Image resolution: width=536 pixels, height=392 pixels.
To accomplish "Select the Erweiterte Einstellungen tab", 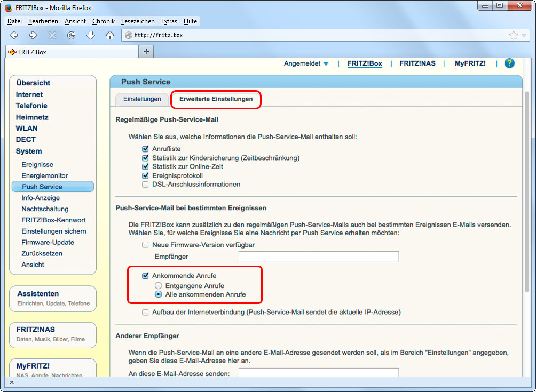I will coord(216,99).
